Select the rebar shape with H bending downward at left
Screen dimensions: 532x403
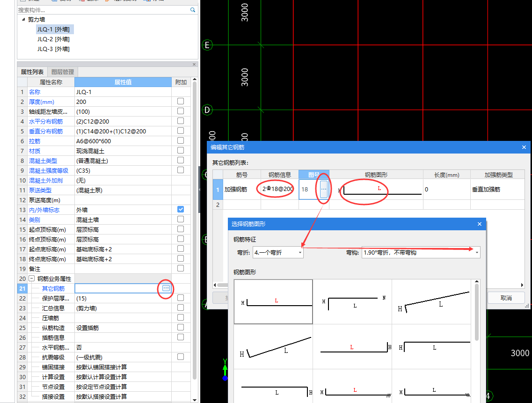click(431, 347)
